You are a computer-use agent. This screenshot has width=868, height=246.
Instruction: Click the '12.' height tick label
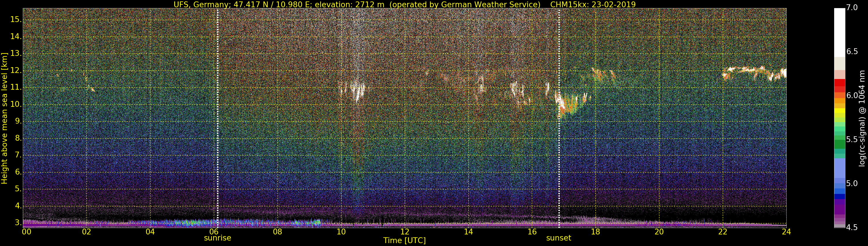(16, 71)
